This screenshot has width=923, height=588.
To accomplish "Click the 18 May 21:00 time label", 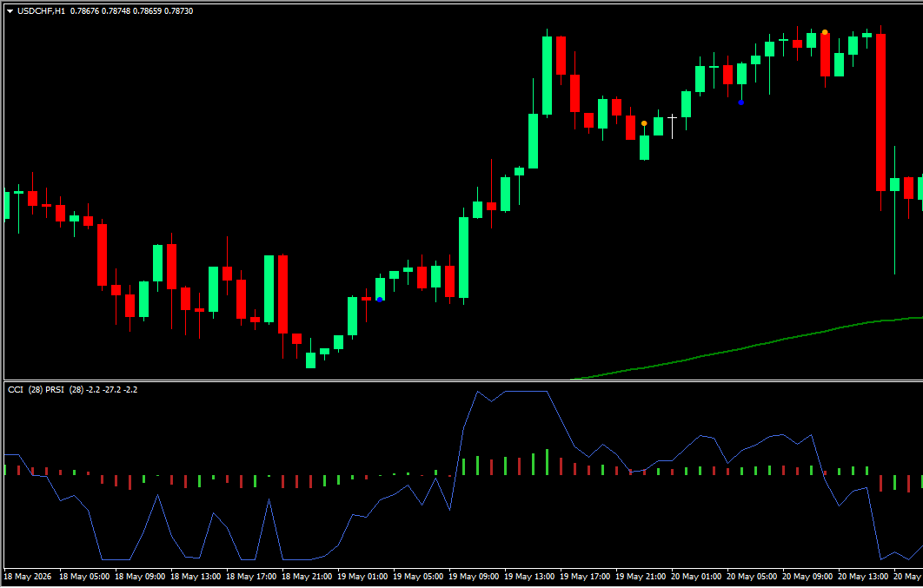I will [306, 577].
